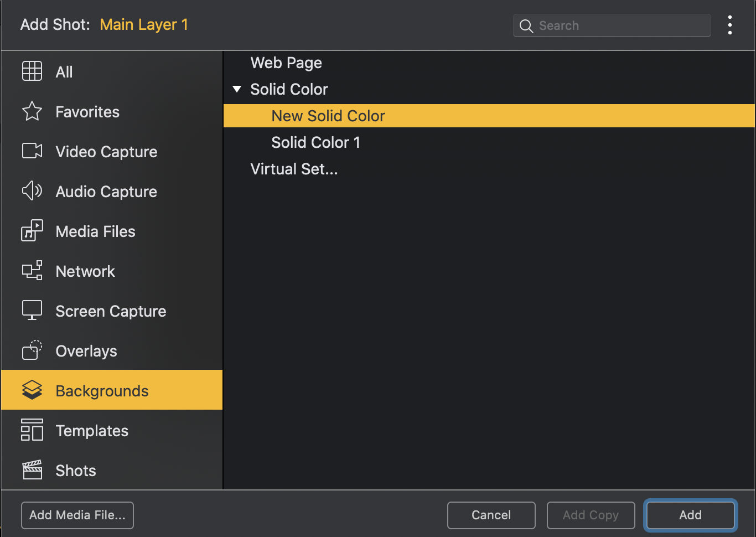Select the Media Files source icon
The height and width of the screenshot is (537, 756).
coord(32,231)
